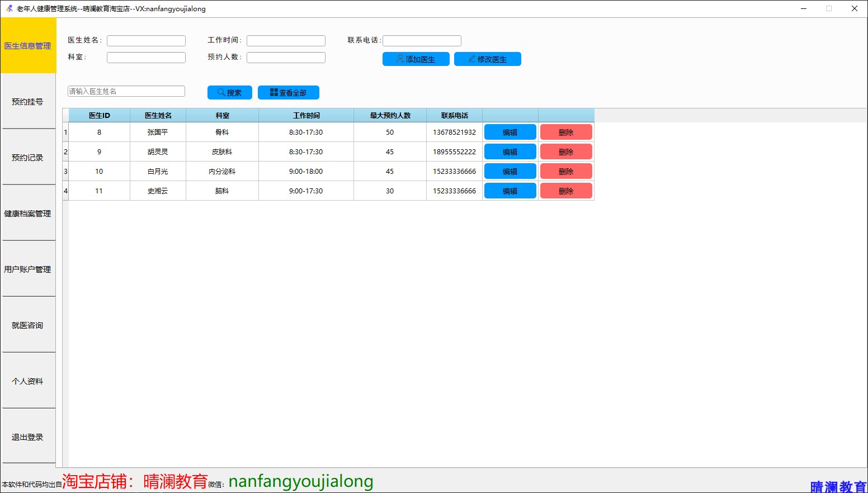Screen dimensions: 868x493
Task: Click the 搜索 button
Action: pyautogui.click(x=230, y=93)
